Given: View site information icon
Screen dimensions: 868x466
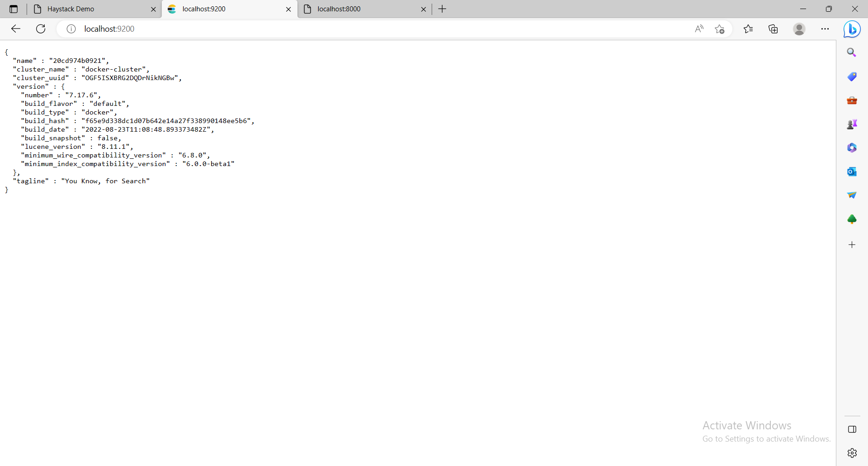Looking at the screenshot, I should (71, 29).
